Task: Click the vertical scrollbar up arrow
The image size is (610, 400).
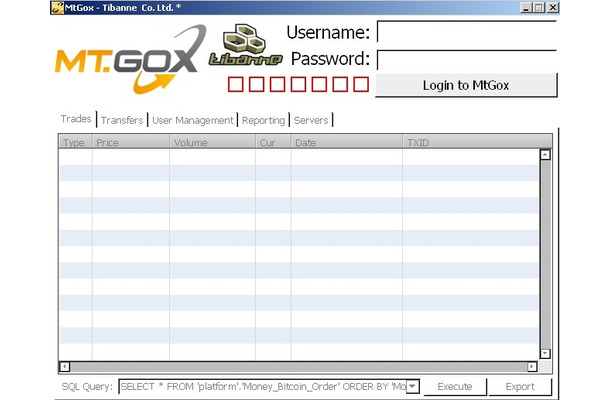Action: 545,155
